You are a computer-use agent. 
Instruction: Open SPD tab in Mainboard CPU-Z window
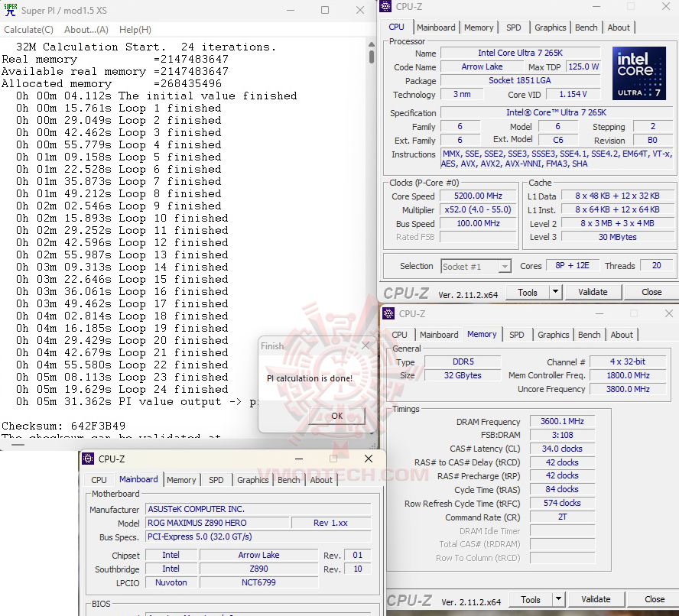(x=216, y=480)
